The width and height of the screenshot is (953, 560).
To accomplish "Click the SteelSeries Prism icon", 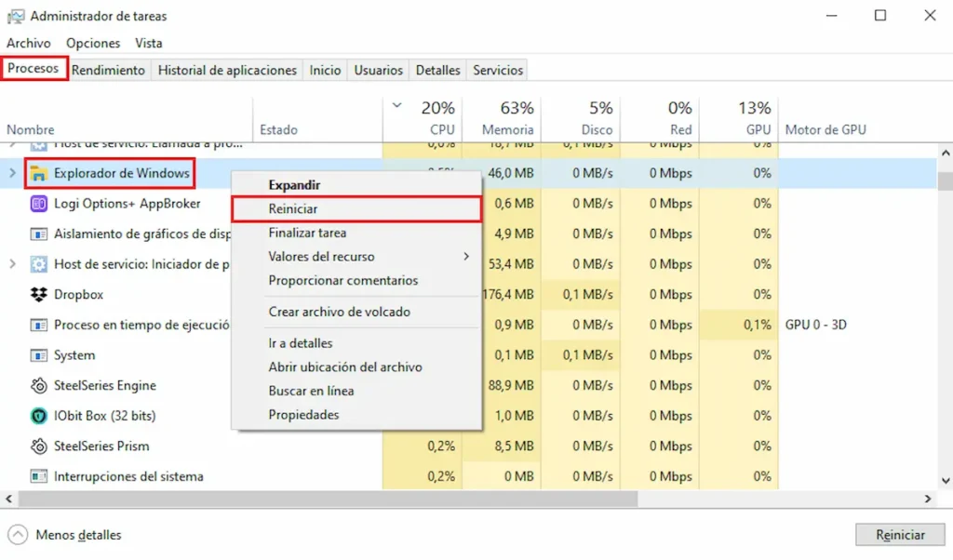I will coord(39,447).
